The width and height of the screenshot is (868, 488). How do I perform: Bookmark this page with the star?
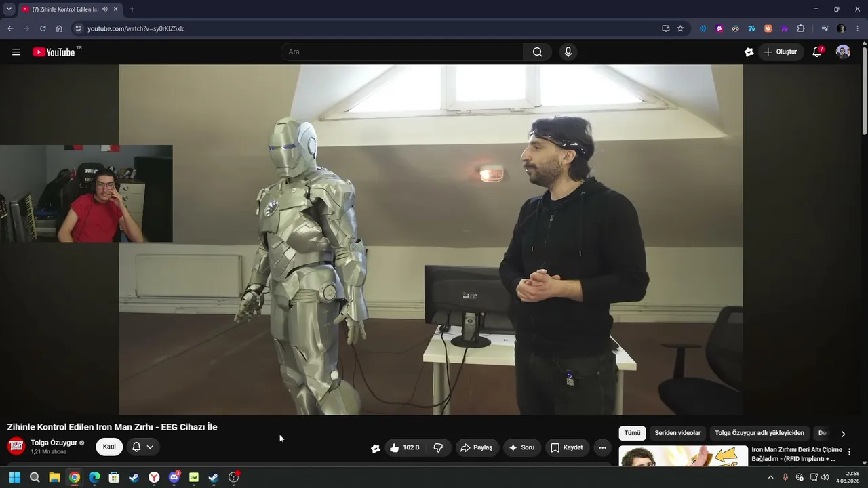[680, 28]
